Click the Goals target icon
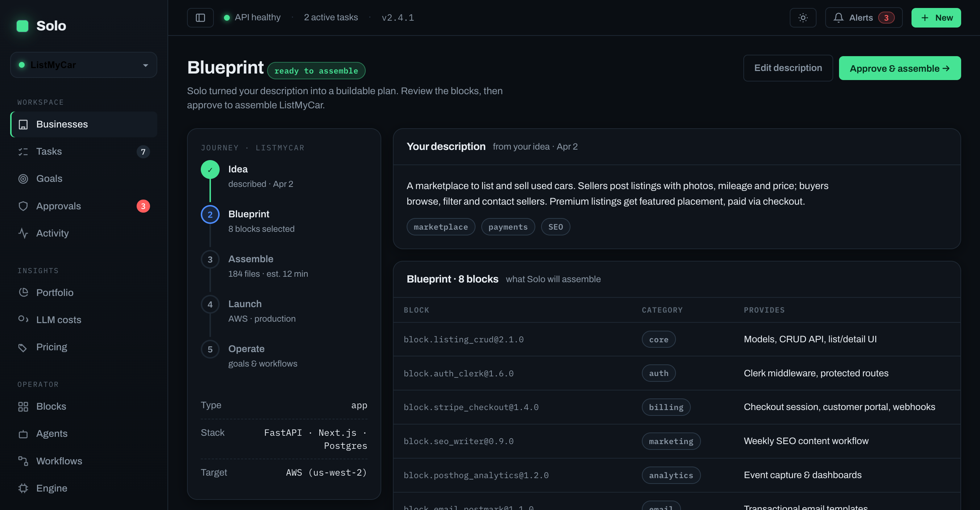Viewport: 980px width, 510px height. coord(23,179)
